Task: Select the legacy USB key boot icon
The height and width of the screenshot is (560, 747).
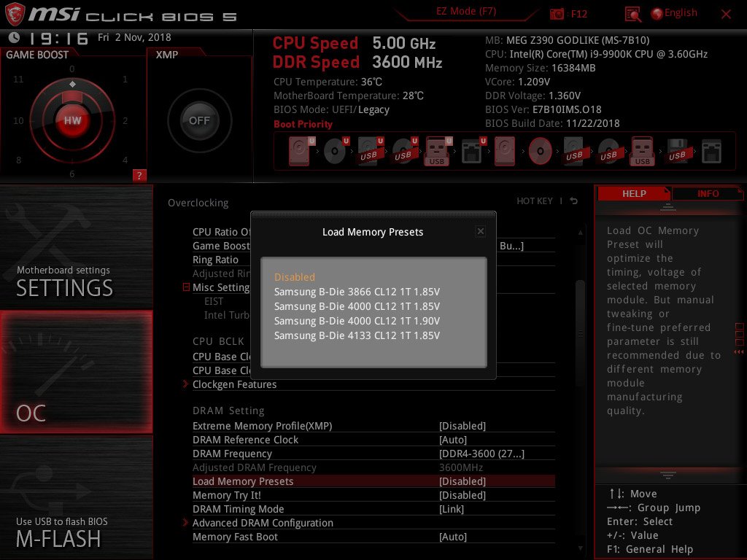Action: 643,151
